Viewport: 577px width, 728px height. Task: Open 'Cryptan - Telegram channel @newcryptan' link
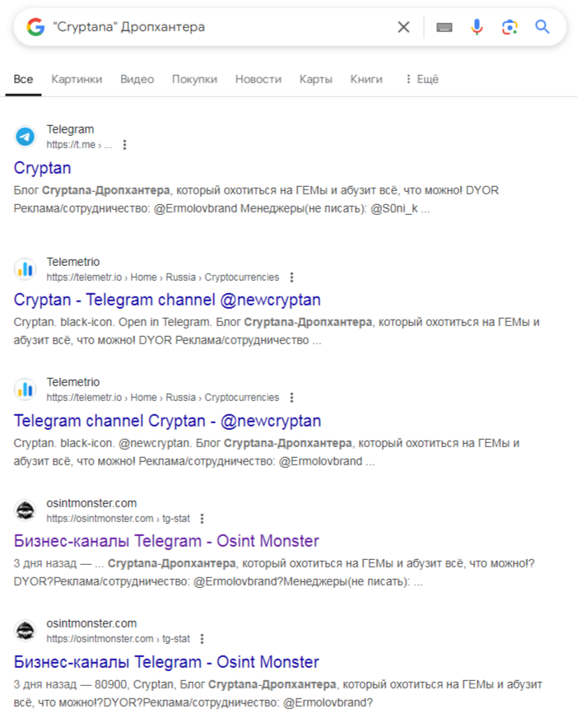[x=167, y=300]
